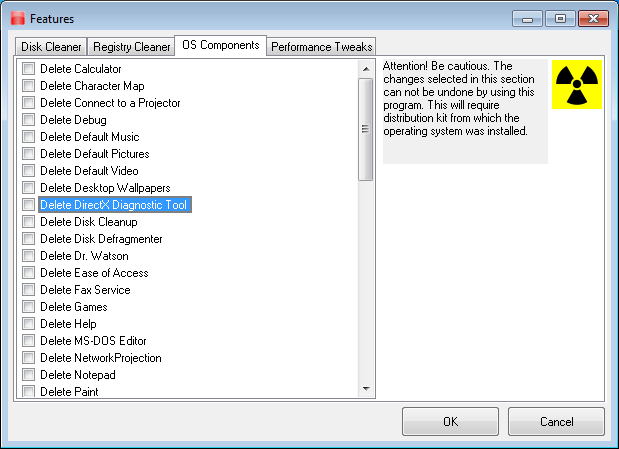Click the red Features window icon

[16, 19]
